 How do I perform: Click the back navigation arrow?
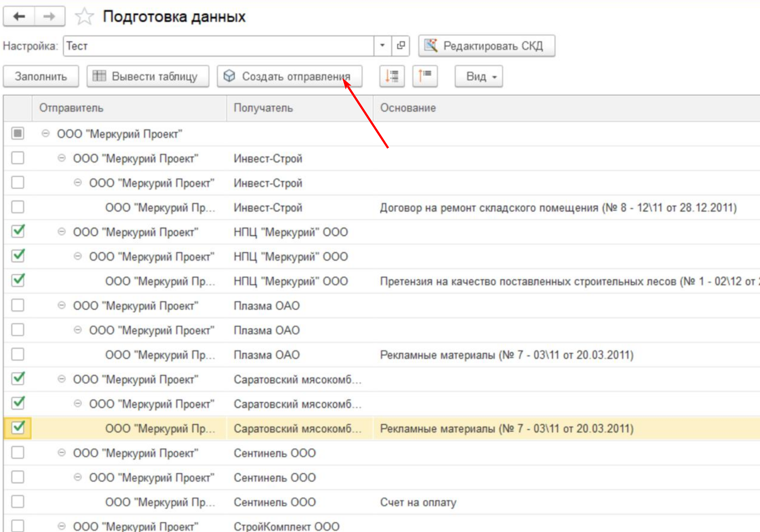[x=19, y=17]
